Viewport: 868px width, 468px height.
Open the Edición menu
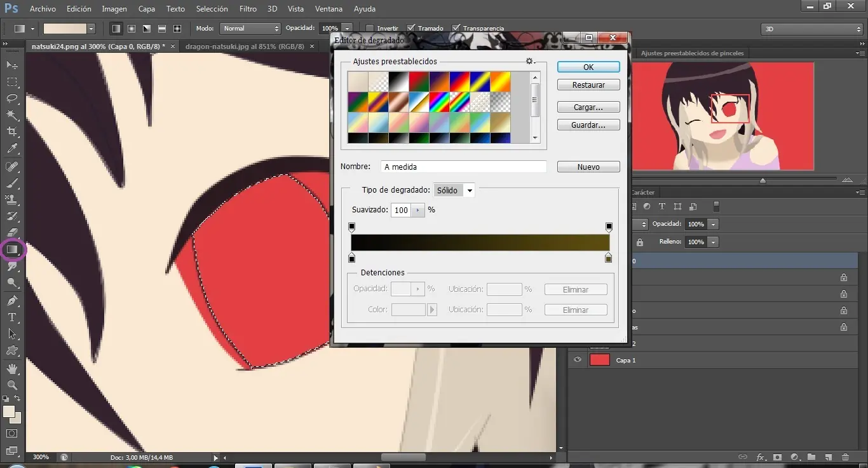(79, 9)
